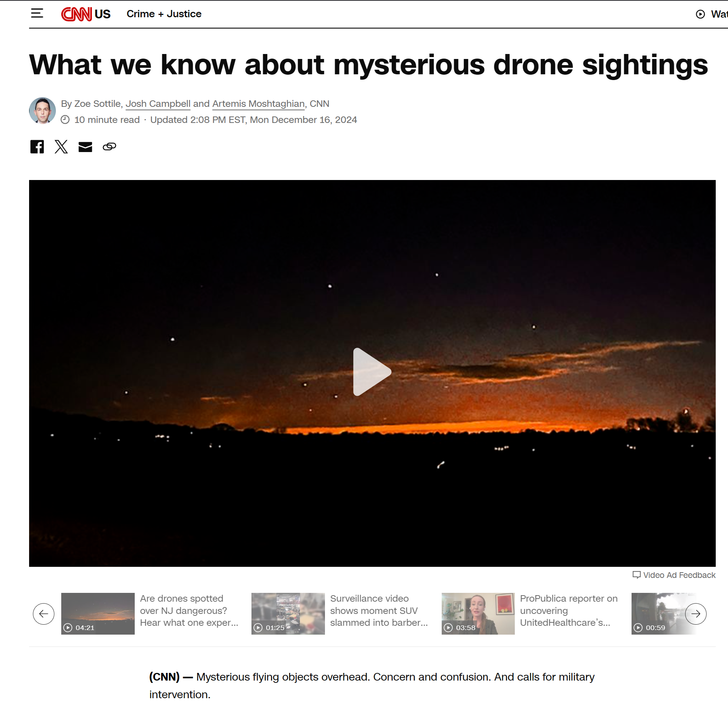This screenshot has height=707, width=728.
Task: Open Artemis Moshtaghian author profile
Action: 258,104
